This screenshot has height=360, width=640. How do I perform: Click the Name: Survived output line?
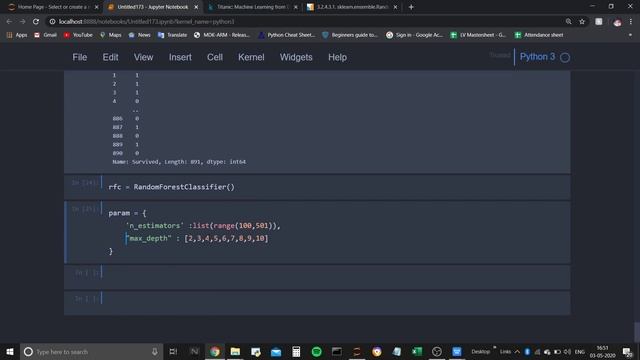tap(179, 162)
